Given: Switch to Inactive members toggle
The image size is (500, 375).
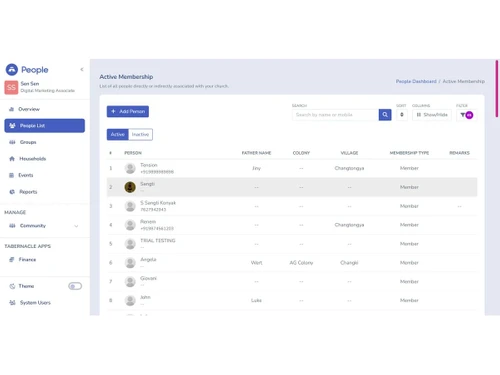Looking at the screenshot, I should (x=140, y=134).
